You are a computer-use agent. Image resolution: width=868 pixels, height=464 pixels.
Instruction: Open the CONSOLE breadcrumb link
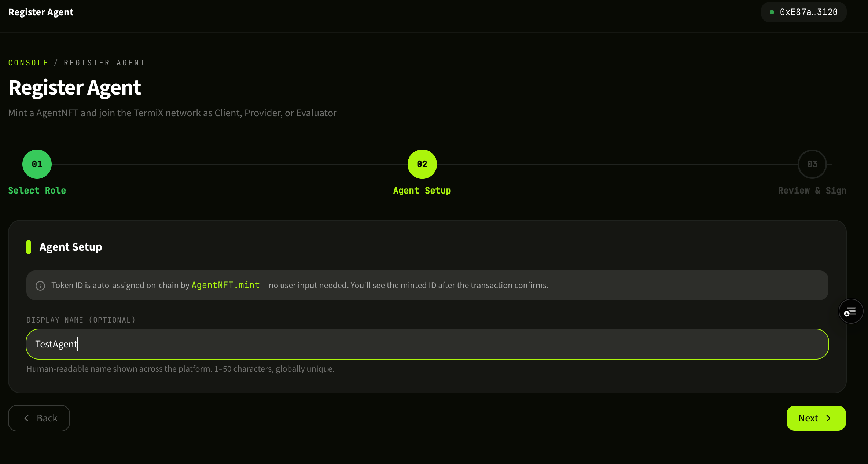coord(28,63)
